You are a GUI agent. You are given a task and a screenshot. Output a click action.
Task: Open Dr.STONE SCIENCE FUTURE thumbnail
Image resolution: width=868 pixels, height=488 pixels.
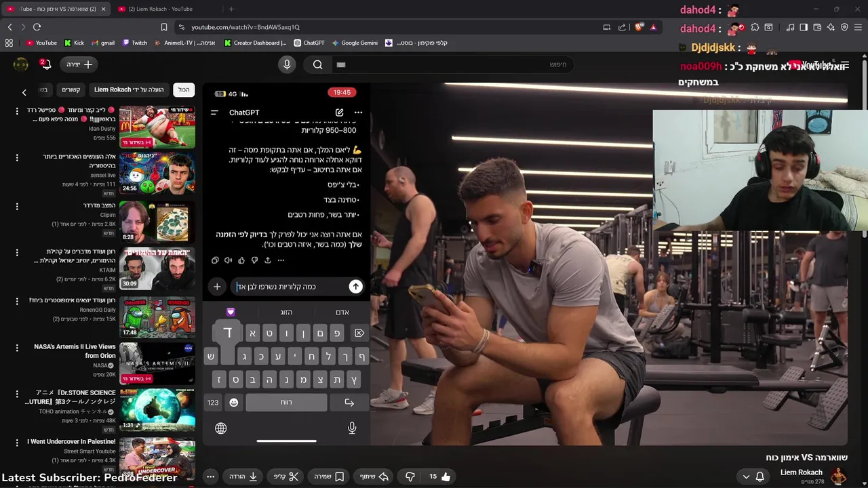click(157, 411)
